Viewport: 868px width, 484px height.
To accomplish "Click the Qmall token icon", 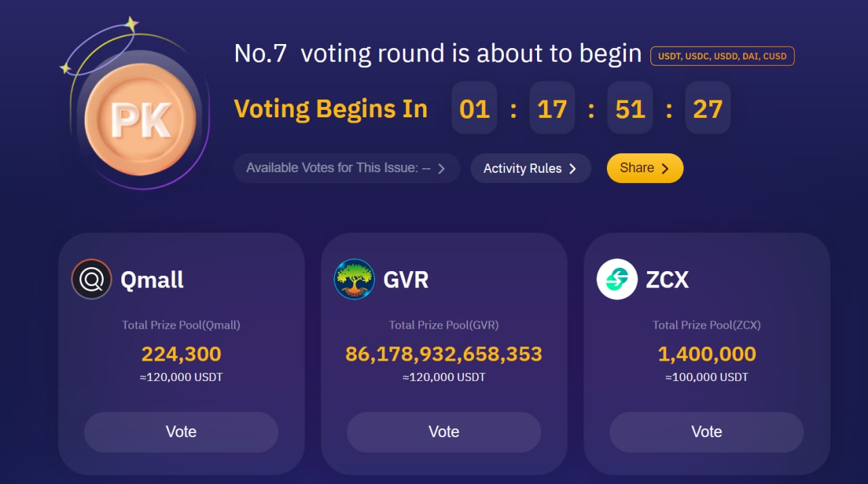I will 92,279.
